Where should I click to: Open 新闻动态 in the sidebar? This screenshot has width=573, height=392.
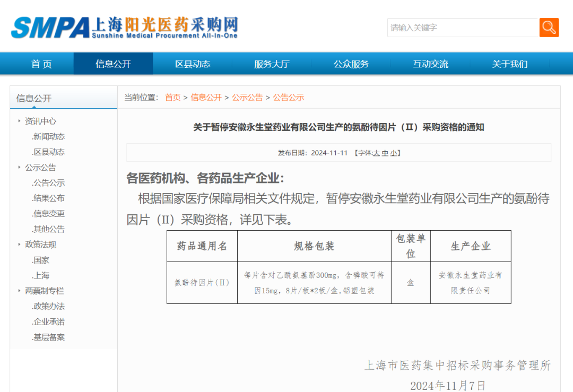(x=48, y=137)
